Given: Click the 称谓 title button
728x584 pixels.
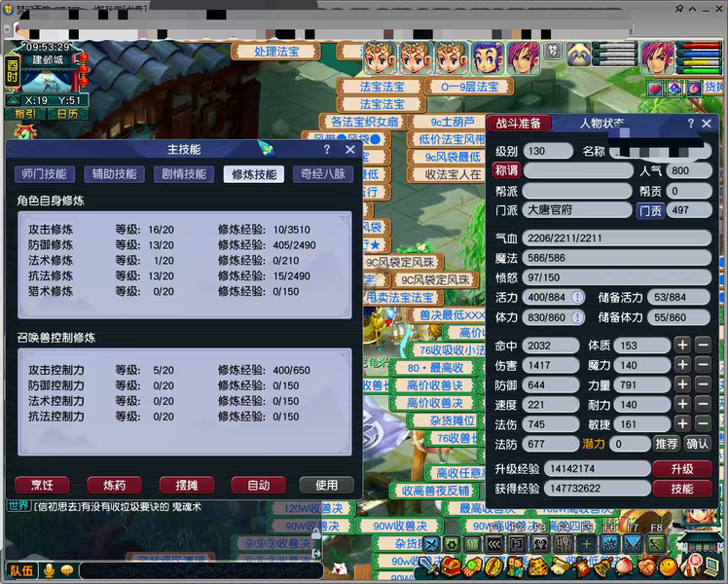Looking at the screenshot, I should coord(506,170).
